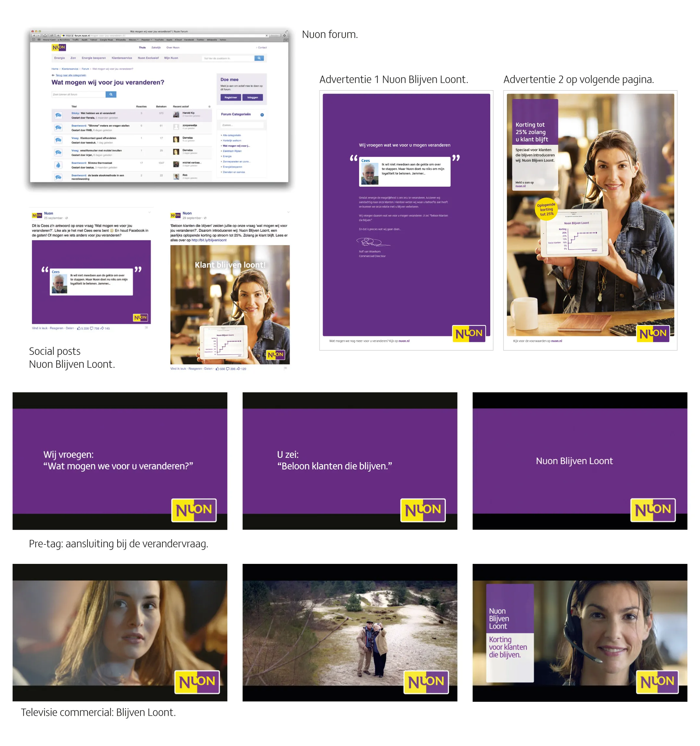Click the Contact link

point(262,48)
